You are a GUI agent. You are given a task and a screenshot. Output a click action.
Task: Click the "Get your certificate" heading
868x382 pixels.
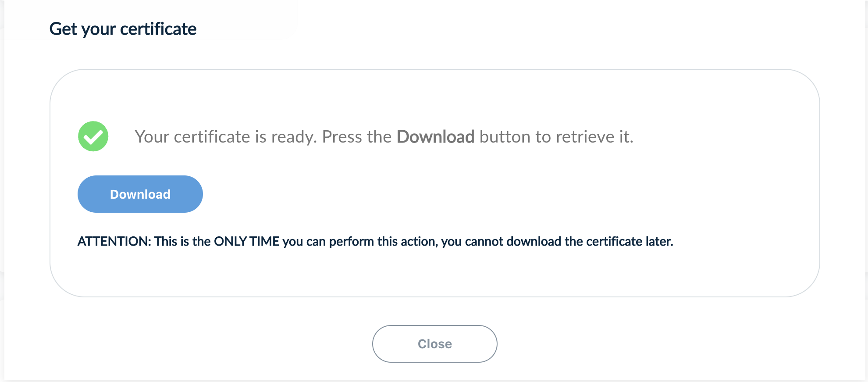click(123, 29)
